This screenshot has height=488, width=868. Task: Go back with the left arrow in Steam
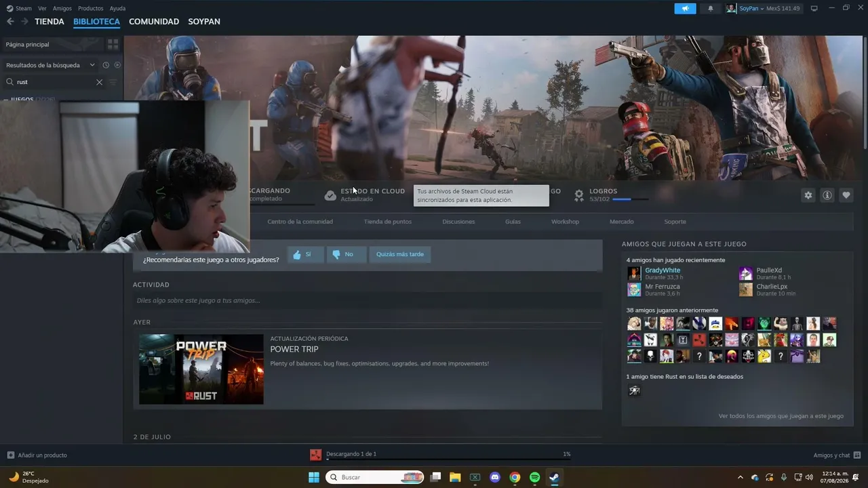click(x=10, y=22)
